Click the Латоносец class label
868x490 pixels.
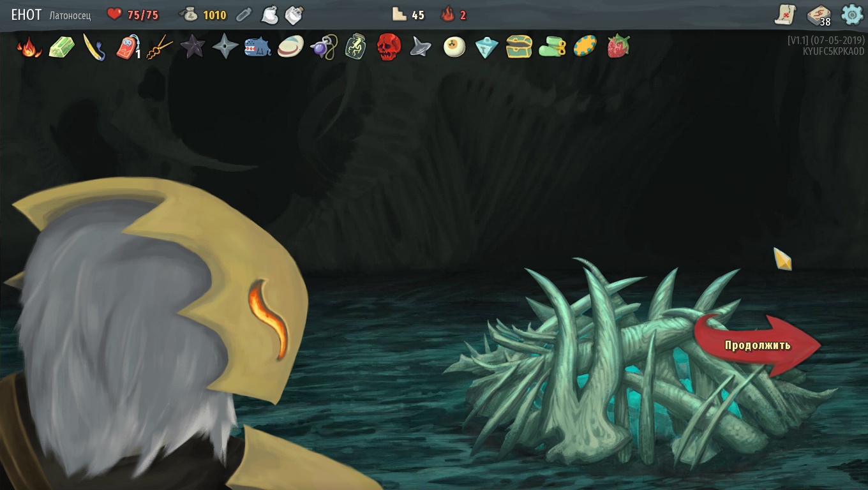[70, 15]
